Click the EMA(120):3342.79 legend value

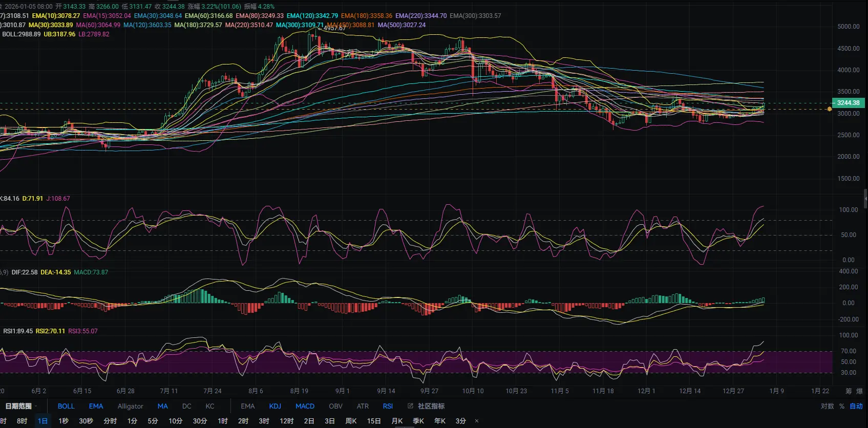[312, 16]
